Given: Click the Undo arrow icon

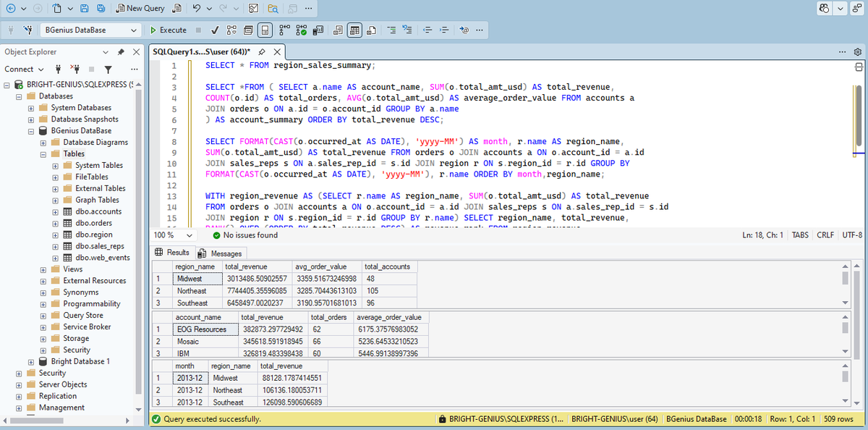Looking at the screenshot, I should tap(197, 9).
